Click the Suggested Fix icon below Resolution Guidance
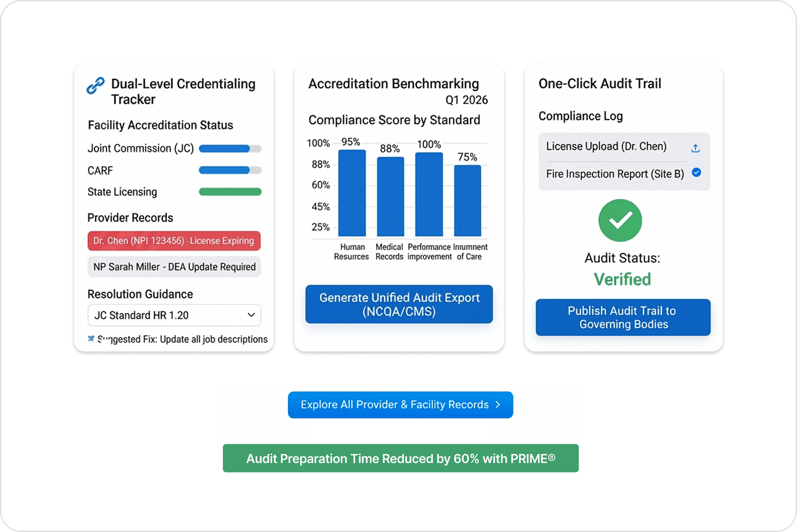The width and height of the screenshot is (797, 532). (x=91, y=338)
